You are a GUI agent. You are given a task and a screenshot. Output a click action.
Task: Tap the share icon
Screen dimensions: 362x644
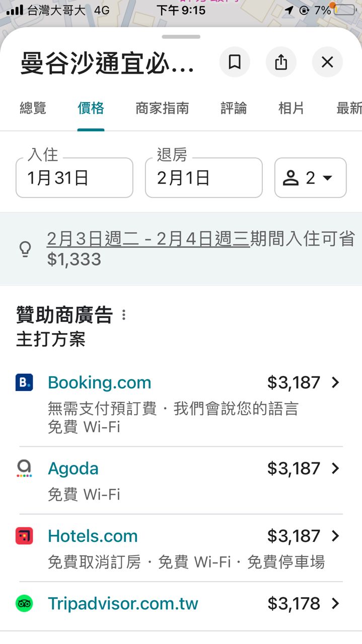coord(281,62)
